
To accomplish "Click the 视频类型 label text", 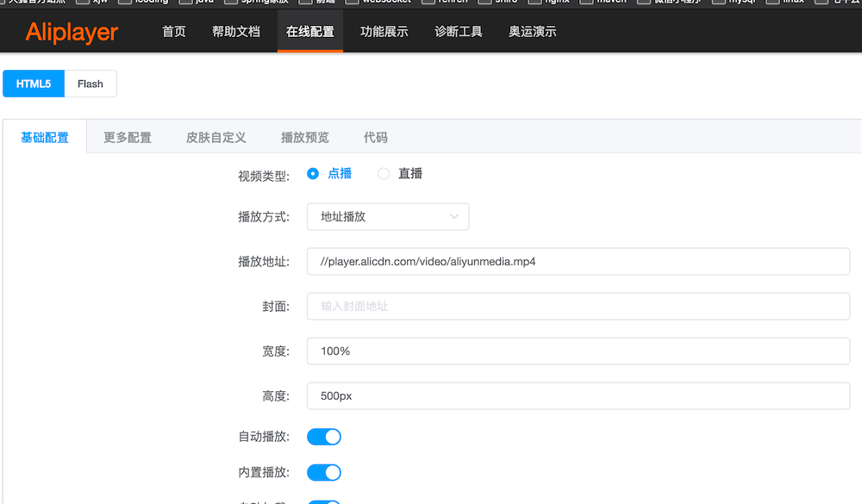I will pyautogui.click(x=263, y=176).
